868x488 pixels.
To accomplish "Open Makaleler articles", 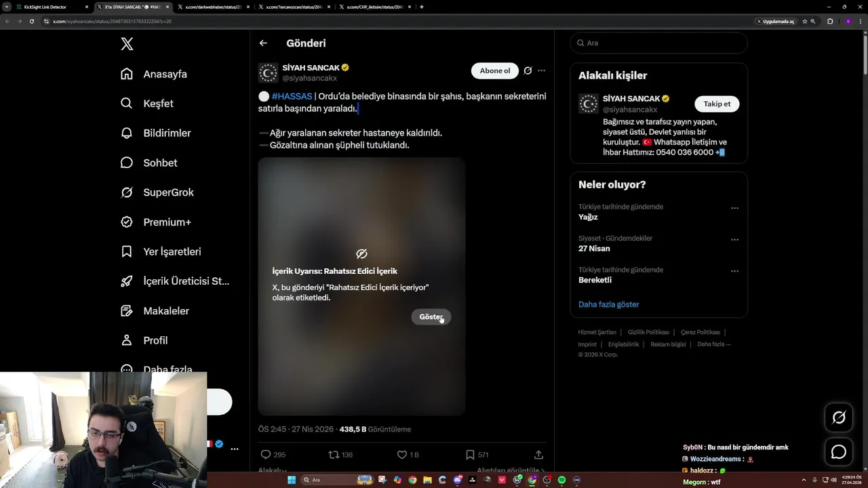I will point(155,311).
